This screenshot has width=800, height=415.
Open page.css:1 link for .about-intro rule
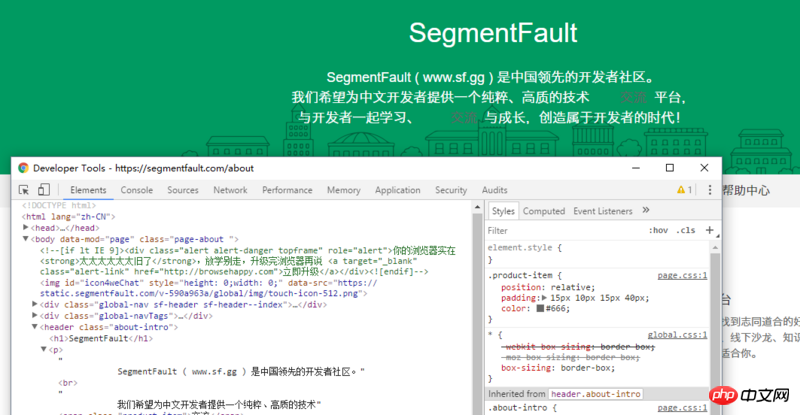(682, 408)
